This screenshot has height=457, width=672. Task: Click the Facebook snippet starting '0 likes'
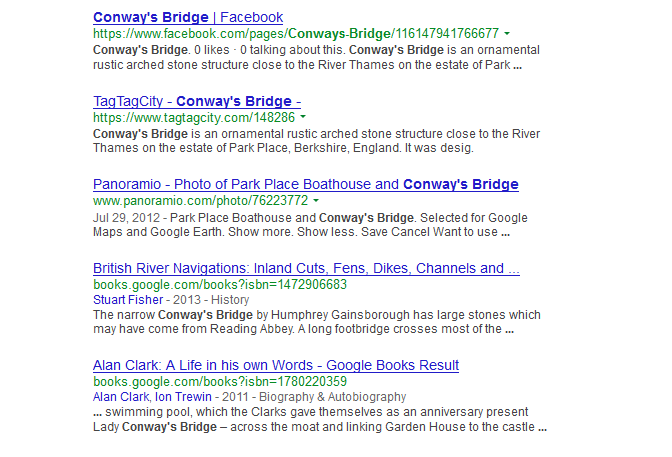point(316,57)
